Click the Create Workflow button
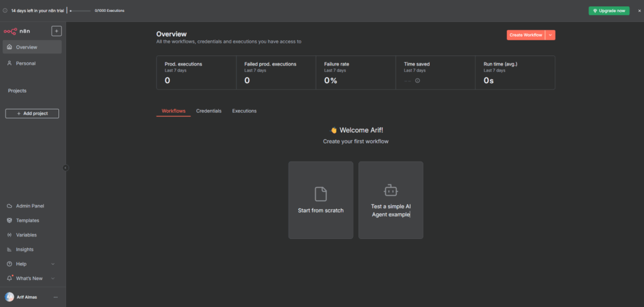The width and height of the screenshot is (644, 307). coord(526,35)
